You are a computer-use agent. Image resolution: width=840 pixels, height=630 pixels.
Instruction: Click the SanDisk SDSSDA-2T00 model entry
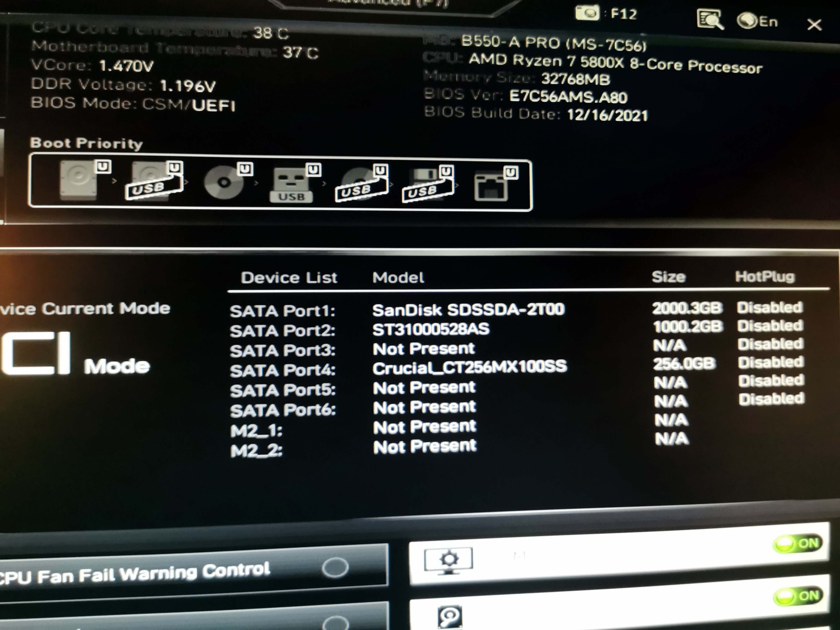(468, 309)
